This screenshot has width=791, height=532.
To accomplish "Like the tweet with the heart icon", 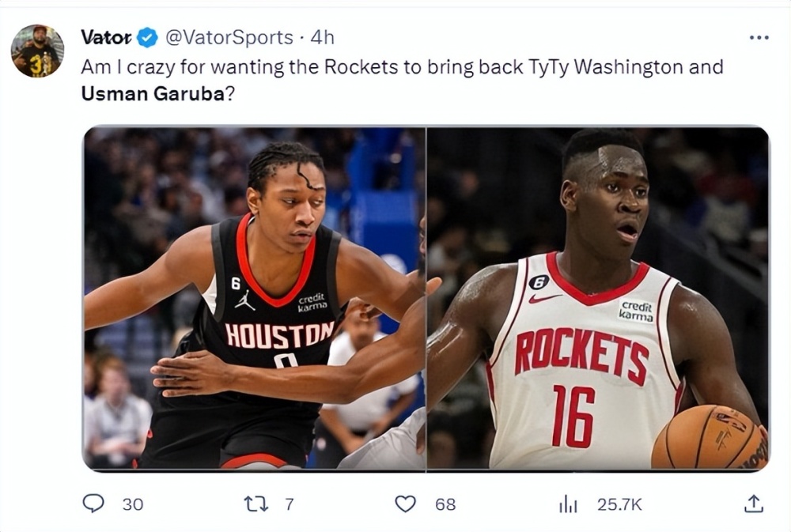I will 405,504.
